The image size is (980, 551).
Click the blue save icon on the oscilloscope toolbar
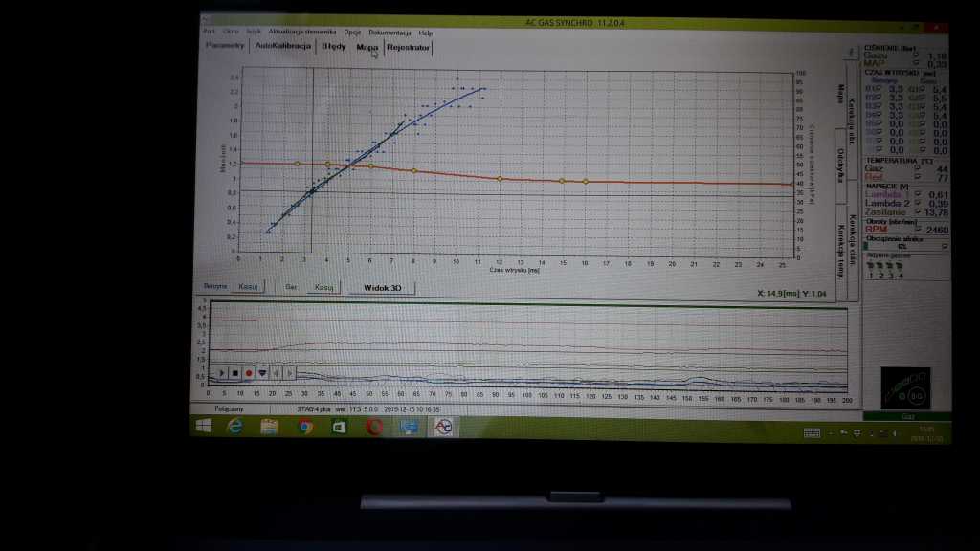click(x=262, y=372)
